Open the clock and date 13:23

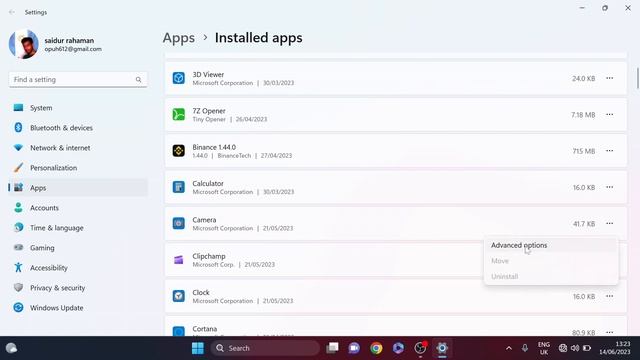click(615, 348)
